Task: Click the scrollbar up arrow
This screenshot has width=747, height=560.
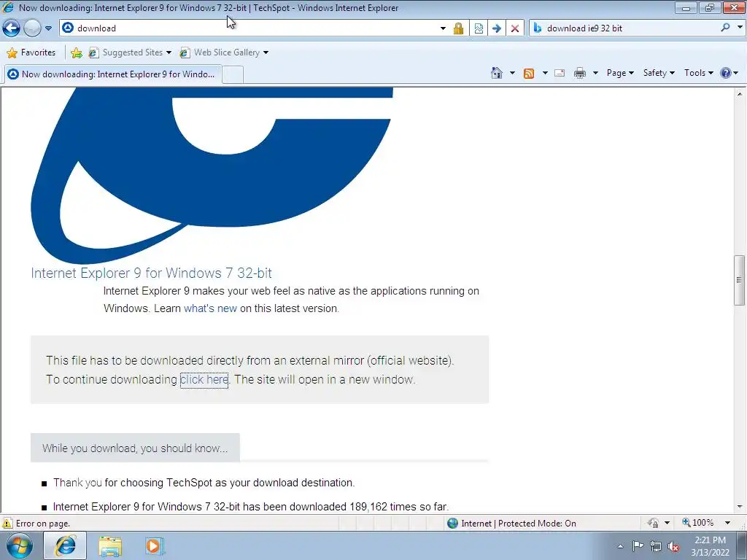Action: [x=740, y=94]
